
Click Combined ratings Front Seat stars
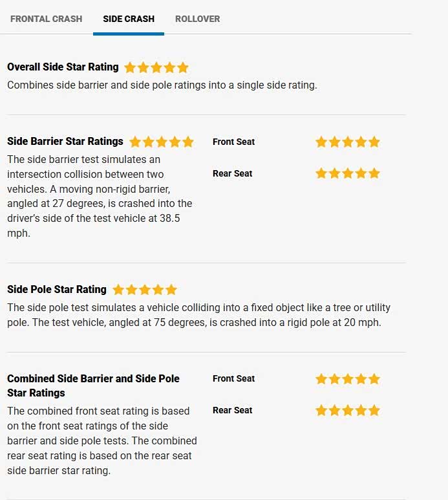pyautogui.click(x=347, y=379)
